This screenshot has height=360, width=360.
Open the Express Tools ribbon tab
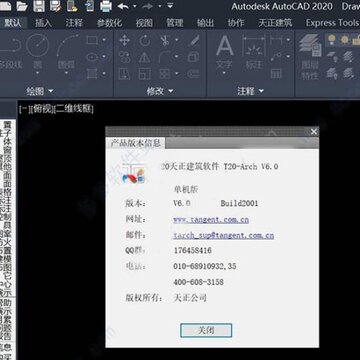click(332, 23)
